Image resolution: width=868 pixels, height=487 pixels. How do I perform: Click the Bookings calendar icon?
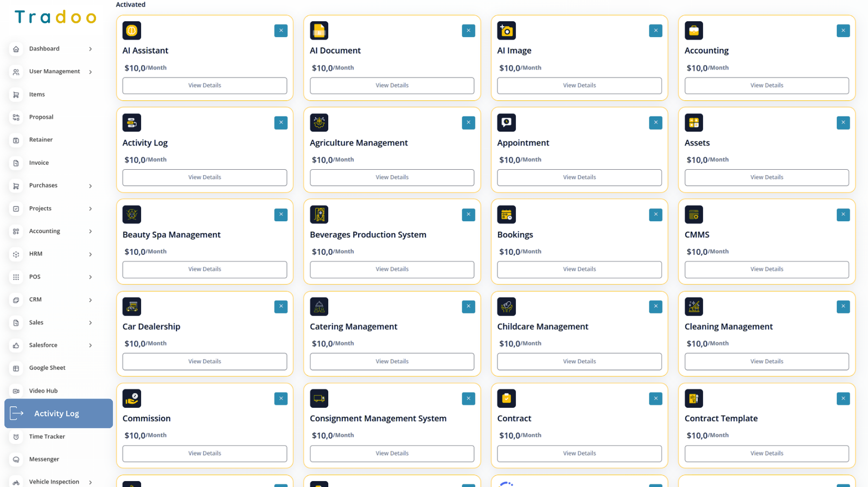pos(506,215)
